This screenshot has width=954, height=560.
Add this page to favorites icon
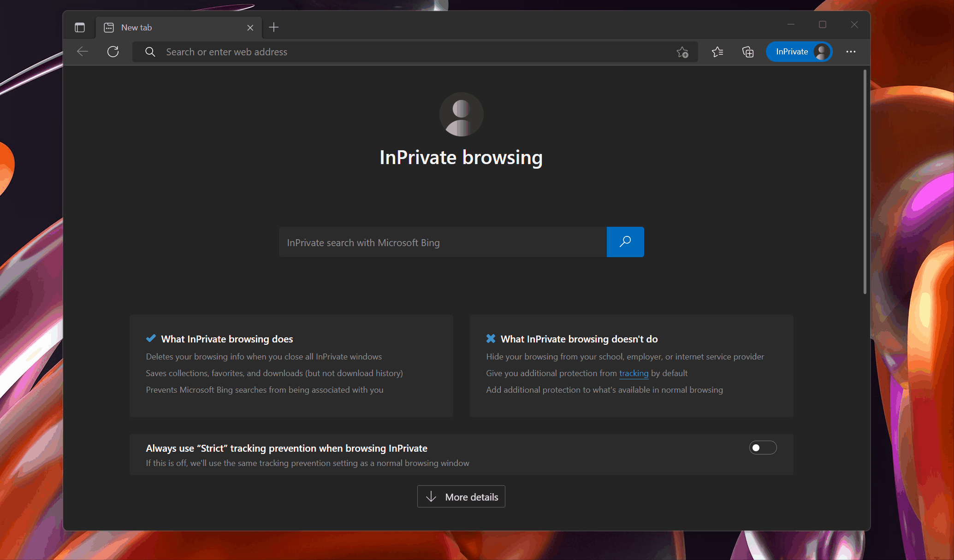click(x=682, y=52)
